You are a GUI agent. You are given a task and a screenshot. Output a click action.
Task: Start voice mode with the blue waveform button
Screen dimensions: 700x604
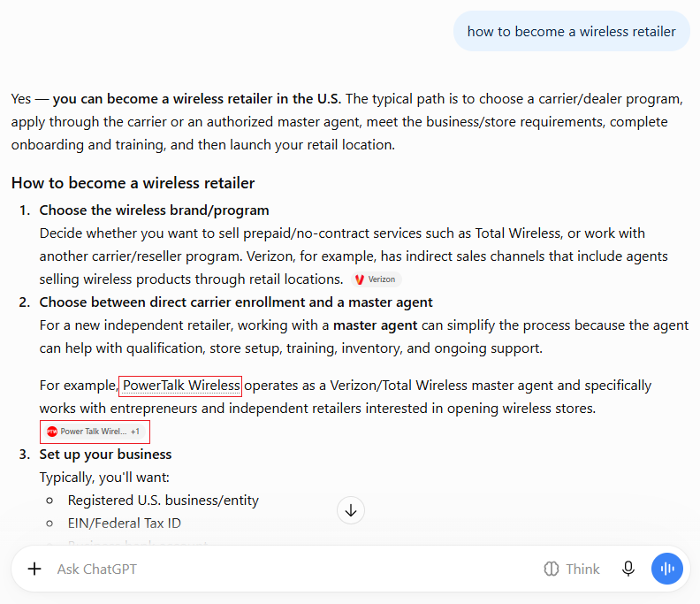tap(667, 569)
